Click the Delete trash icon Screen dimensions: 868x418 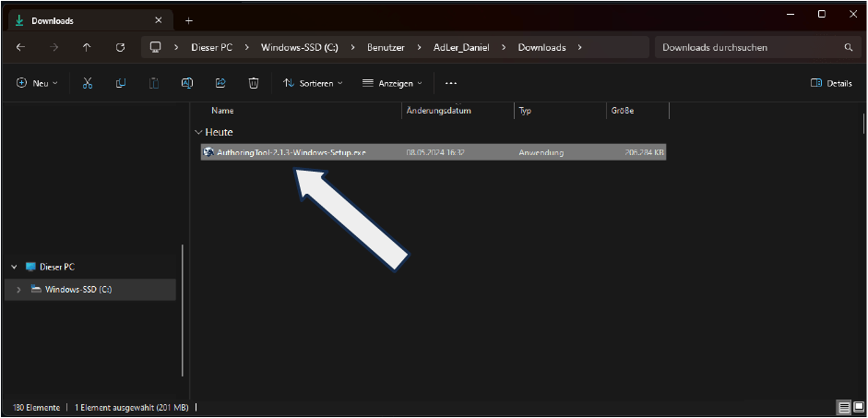[254, 83]
